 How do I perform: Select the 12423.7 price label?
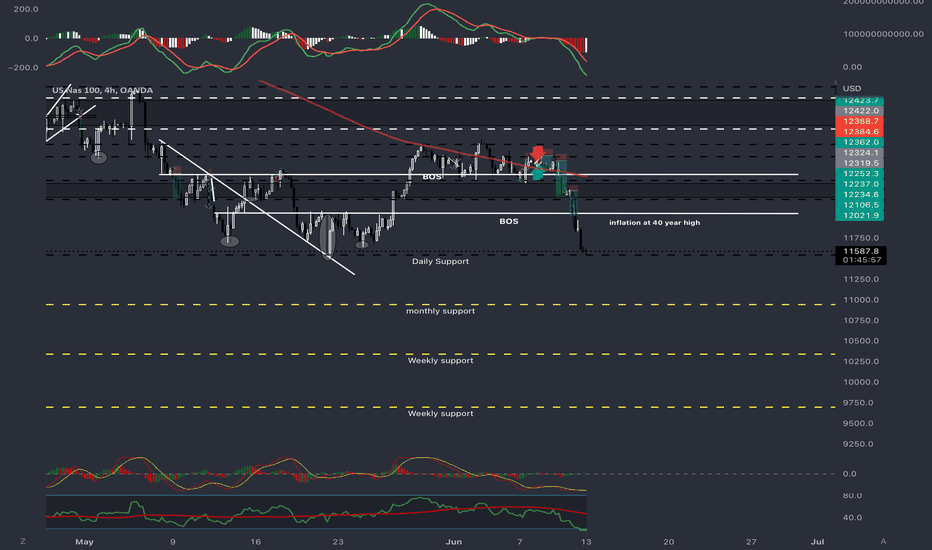point(859,100)
